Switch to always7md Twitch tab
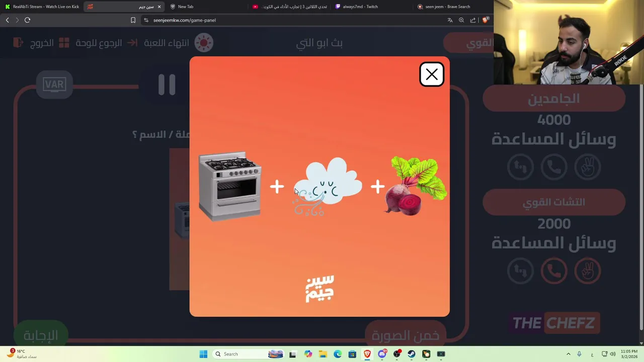This screenshot has height=362, width=644. point(371,7)
